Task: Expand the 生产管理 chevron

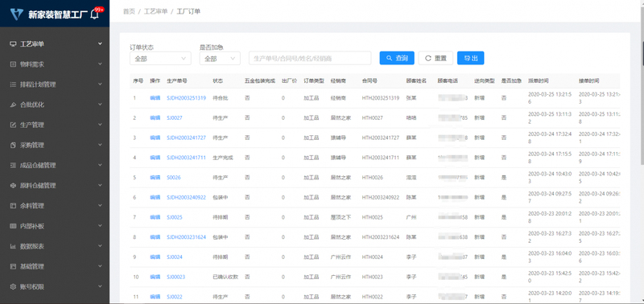Action: (x=100, y=125)
